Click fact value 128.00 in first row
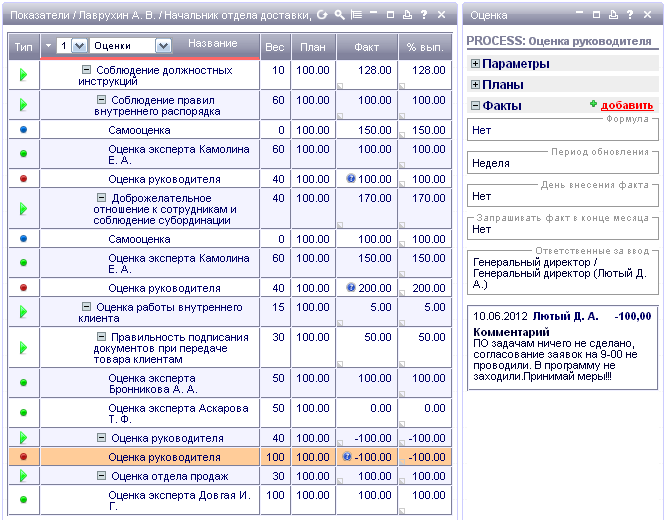This screenshot has height=520, width=666. coord(375,70)
